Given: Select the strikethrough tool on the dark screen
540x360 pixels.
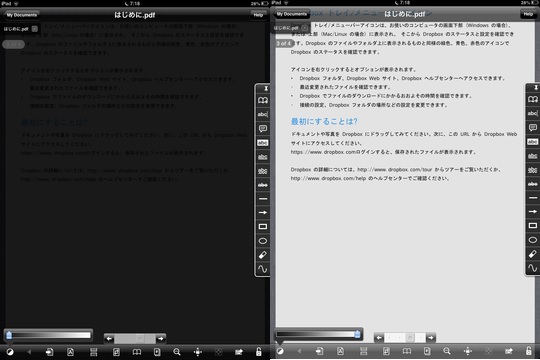Looking at the screenshot, I should pos(263,185).
